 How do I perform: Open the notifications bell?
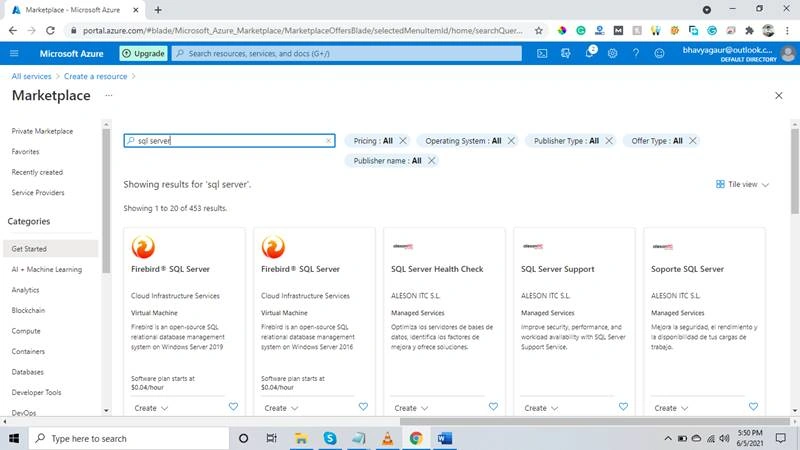pos(590,52)
